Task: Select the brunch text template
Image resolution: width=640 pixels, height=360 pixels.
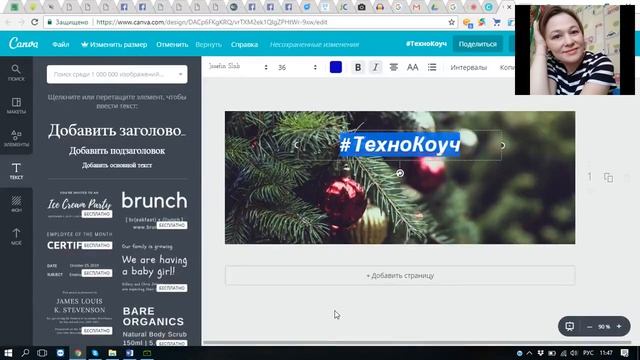Action: tap(154, 210)
